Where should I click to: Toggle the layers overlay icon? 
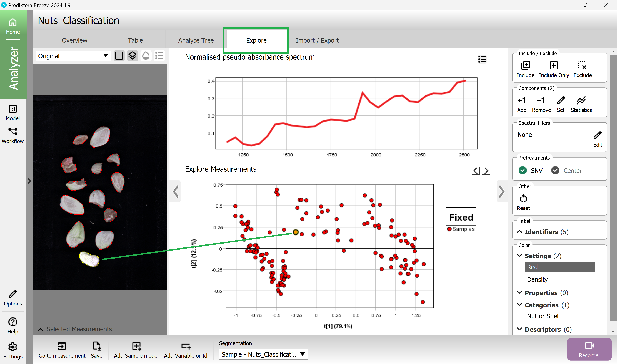pos(132,56)
